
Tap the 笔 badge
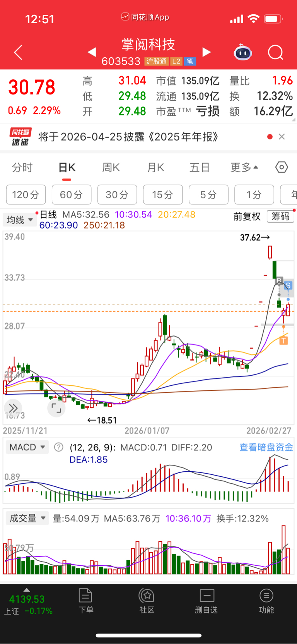click(190, 61)
